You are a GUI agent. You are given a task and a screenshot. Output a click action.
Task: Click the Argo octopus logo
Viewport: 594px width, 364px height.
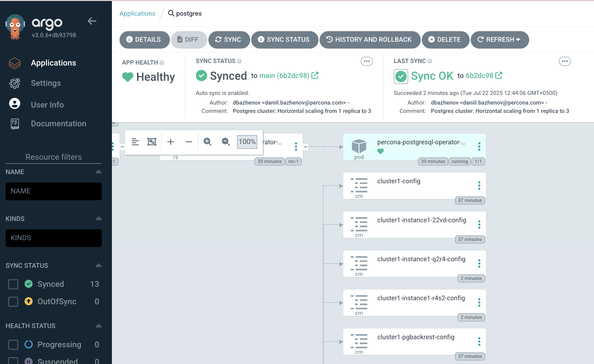(15, 27)
